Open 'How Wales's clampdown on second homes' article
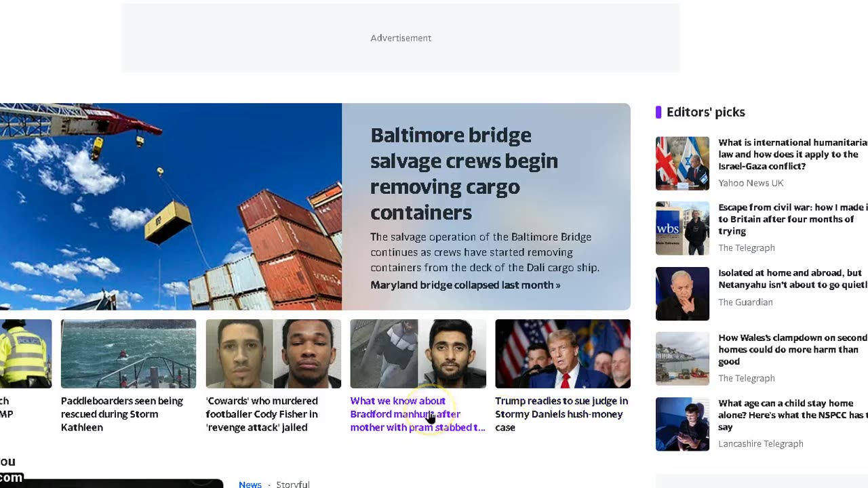Image resolution: width=868 pixels, height=488 pixels. click(x=793, y=349)
